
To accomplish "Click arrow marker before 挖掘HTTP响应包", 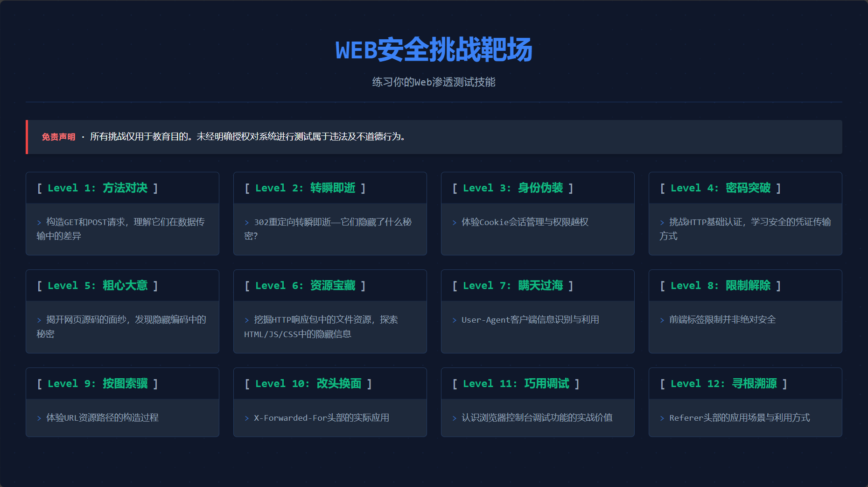I will coord(247,320).
